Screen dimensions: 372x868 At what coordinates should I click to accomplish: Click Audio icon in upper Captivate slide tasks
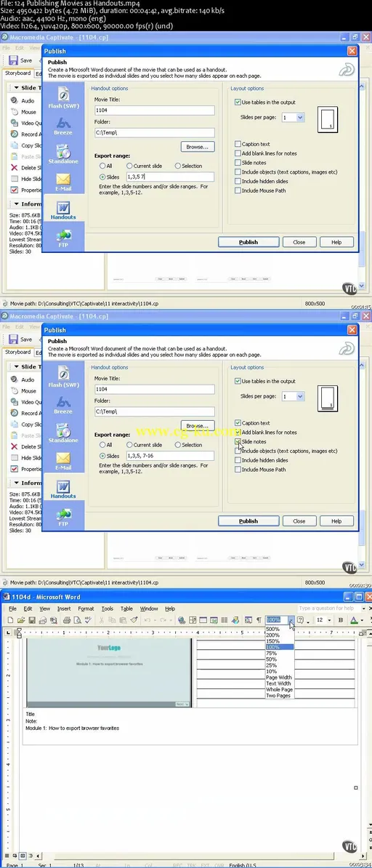coord(14,101)
